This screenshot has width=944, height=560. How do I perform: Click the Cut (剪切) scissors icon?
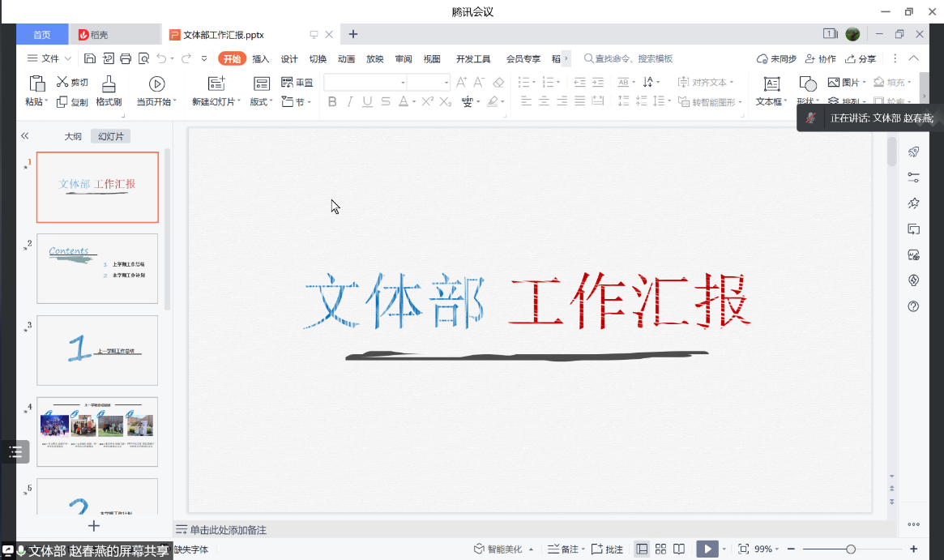[62, 82]
